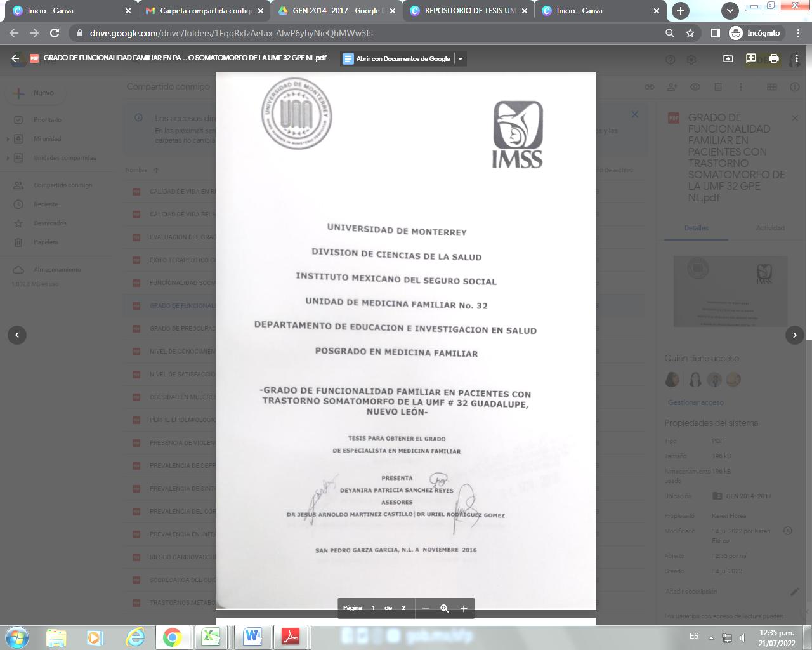Open Internet Explorer from taskbar
The width and height of the screenshot is (812, 650).
[x=134, y=637]
